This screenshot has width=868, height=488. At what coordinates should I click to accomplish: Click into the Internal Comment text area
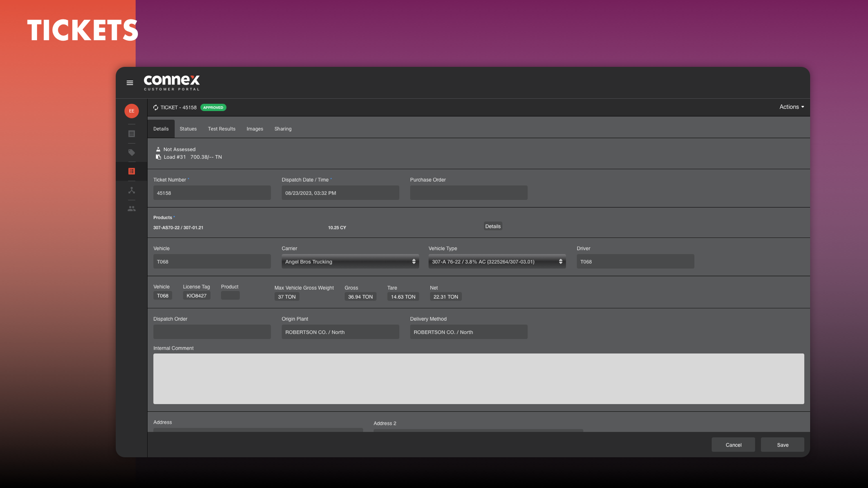(479, 379)
